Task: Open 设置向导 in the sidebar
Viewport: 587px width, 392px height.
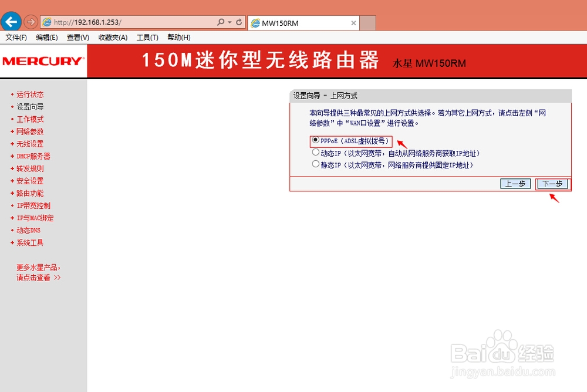Action: click(30, 107)
